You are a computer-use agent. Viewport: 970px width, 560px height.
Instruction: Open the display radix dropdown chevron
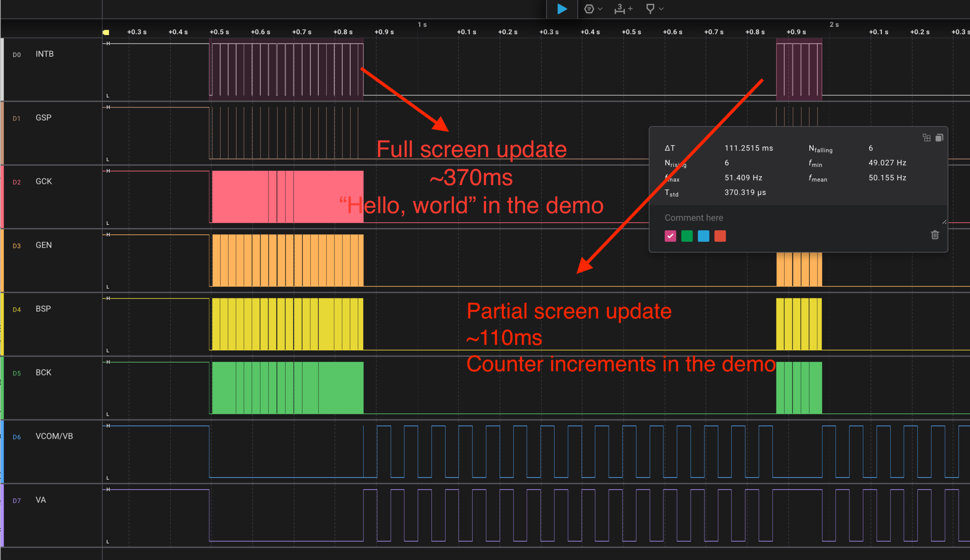coord(600,9)
